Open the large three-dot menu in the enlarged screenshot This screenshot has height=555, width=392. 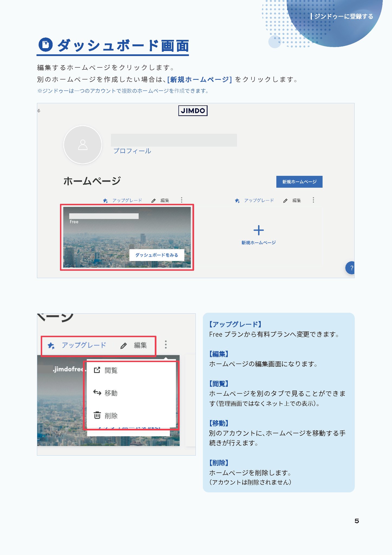click(166, 345)
